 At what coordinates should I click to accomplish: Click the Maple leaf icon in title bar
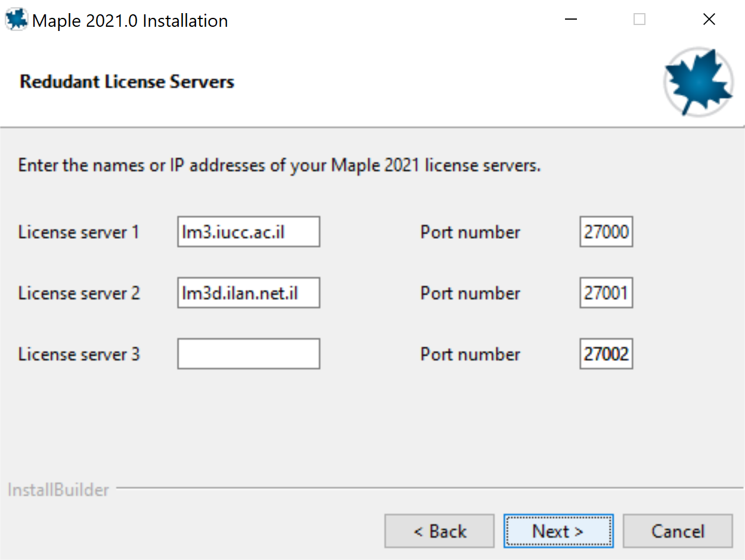pos(16,20)
